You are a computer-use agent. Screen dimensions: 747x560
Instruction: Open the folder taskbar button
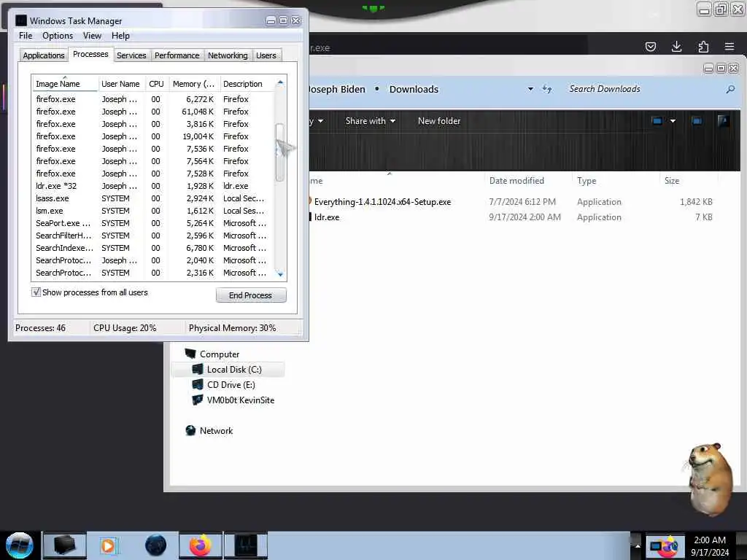coord(64,545)
